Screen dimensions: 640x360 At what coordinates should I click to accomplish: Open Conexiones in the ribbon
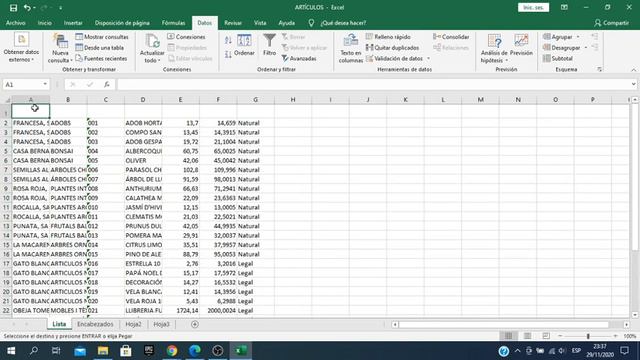point(187,37)
